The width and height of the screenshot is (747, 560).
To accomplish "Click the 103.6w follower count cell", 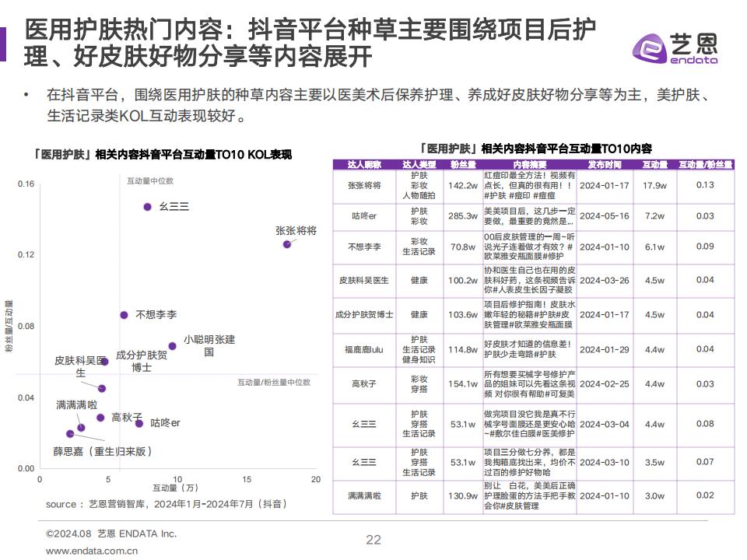I will (463, 315).
